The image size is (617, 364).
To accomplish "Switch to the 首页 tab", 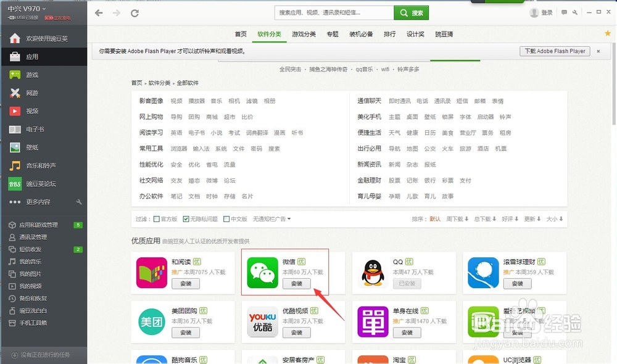I will (241, 34).
